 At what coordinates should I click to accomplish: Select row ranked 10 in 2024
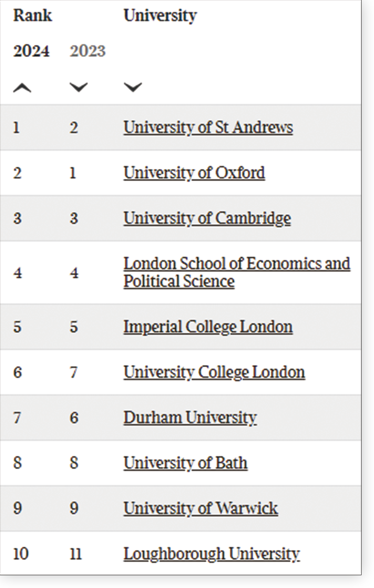180,554
